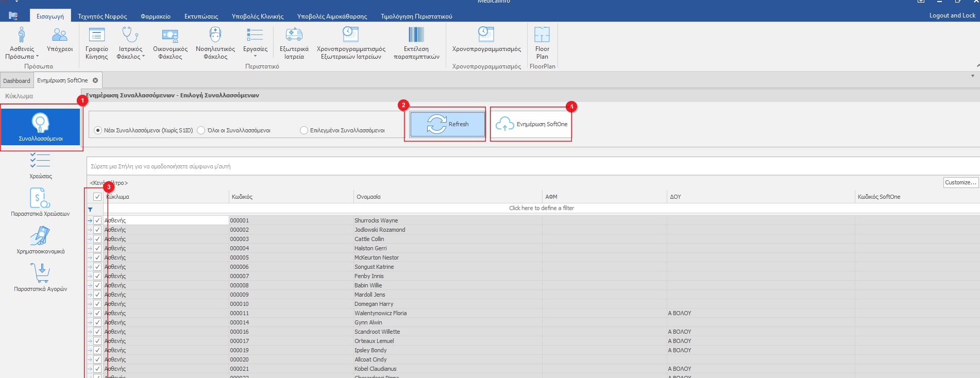Toggle the select-all checkbox in grid header
Viewport: 980px width, 378px height.
point(97,197)
